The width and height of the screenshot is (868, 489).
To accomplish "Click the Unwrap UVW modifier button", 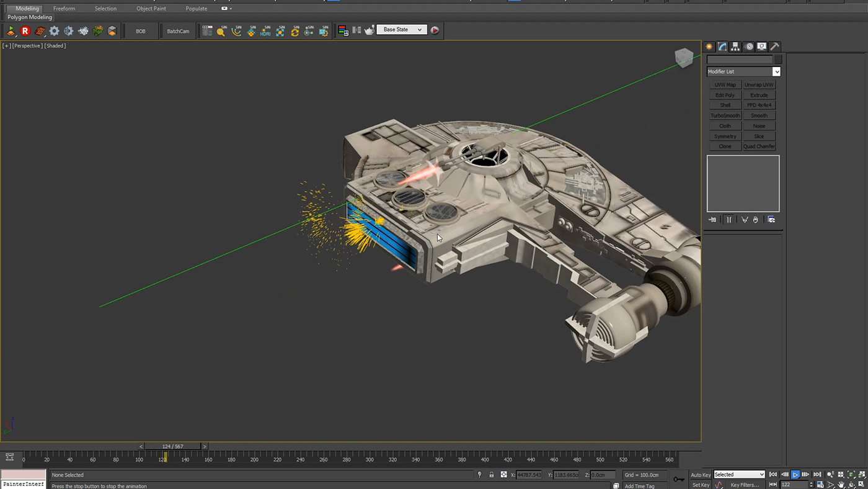I will coord(759,85).
